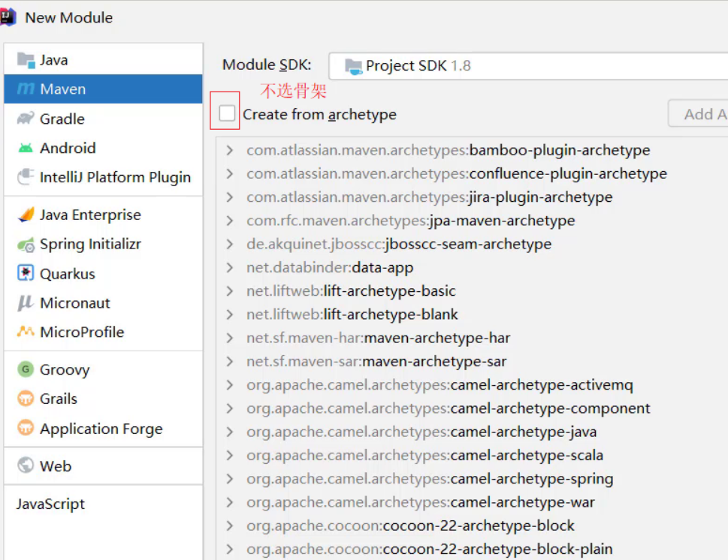Expand camel-archetype-war chevron
Viewport: 728px width, 560px height.
[229, 502]
